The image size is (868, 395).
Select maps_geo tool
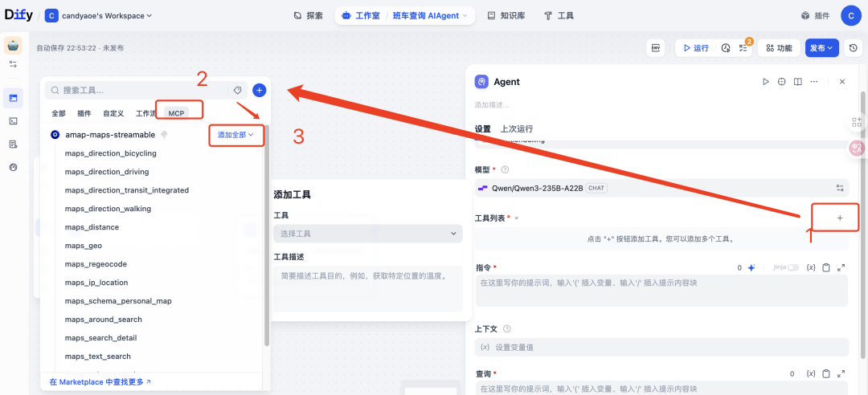tap(83, 246)
